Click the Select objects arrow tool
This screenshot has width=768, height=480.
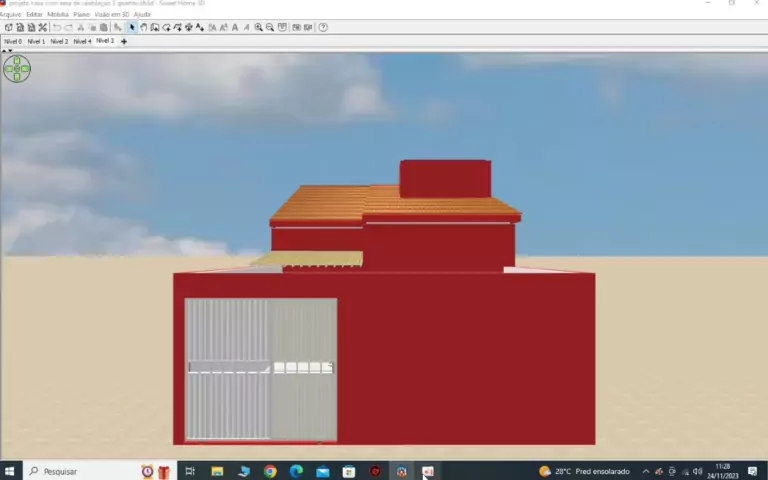tap(132, 28)
